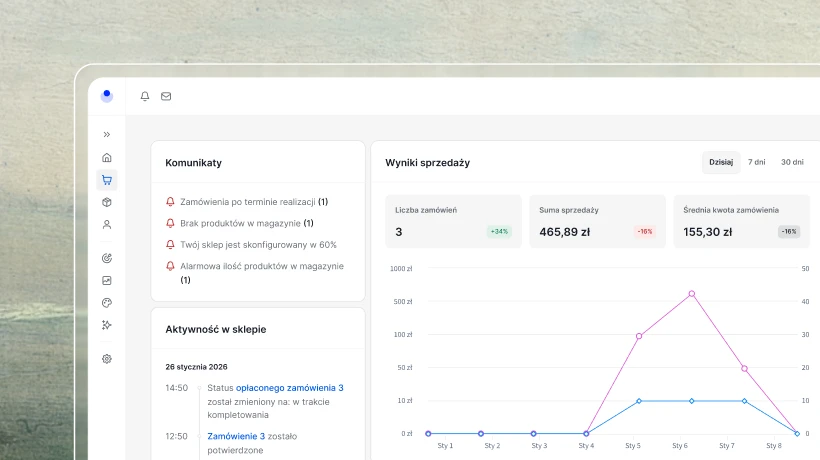Click the pink chart point at Sty 5

coord(639,336)
